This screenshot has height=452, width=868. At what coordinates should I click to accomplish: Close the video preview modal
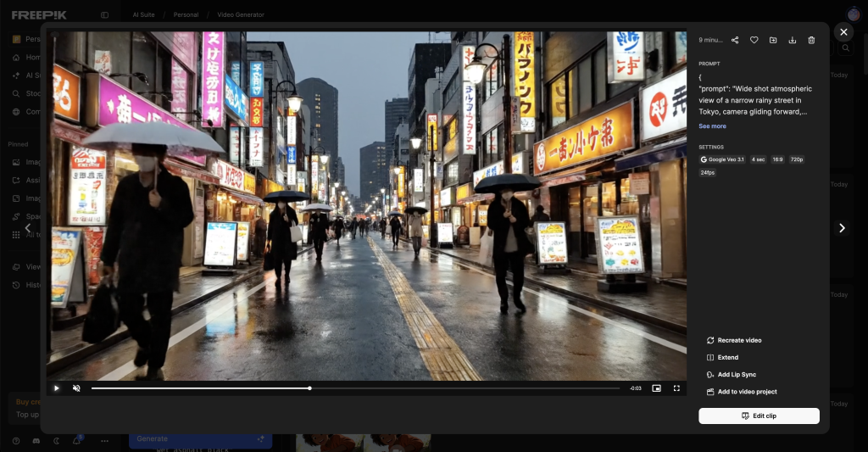point(843,32)
